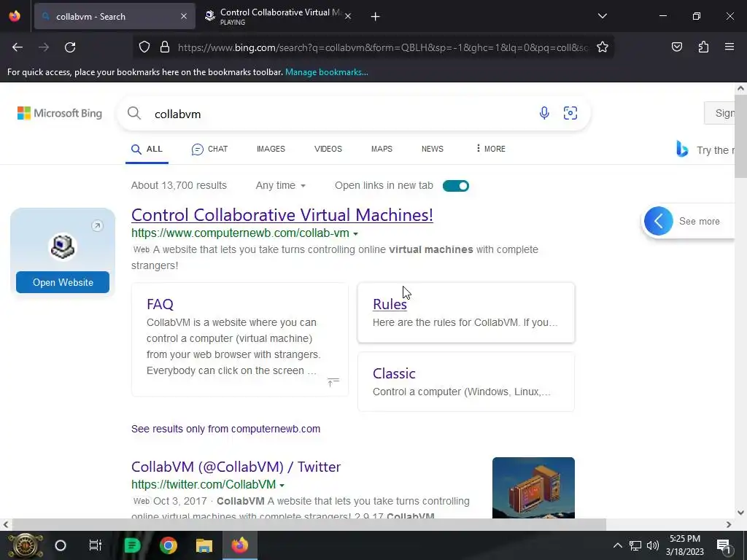Open the VIDEOS results tab
Screen dimensions: 747x560
[x=328, y=149]
